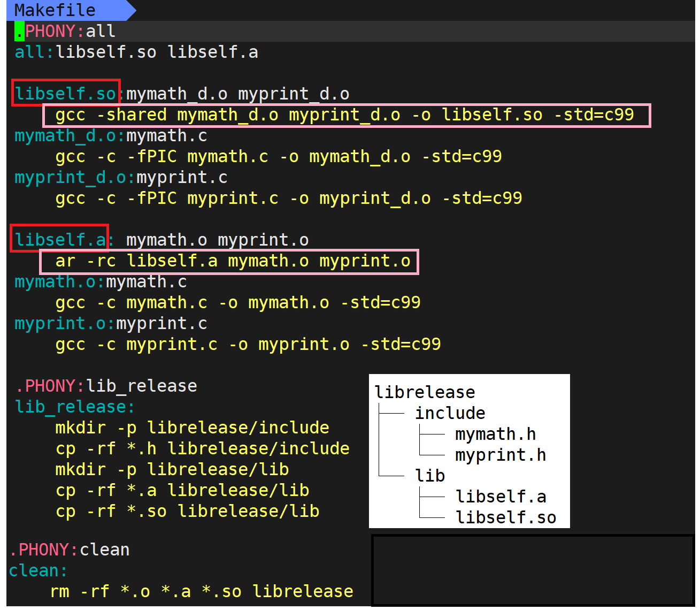Click 'mkdir -p librelease/lib' command
This screenshot has width=700, height=610.
click(172, 469)
